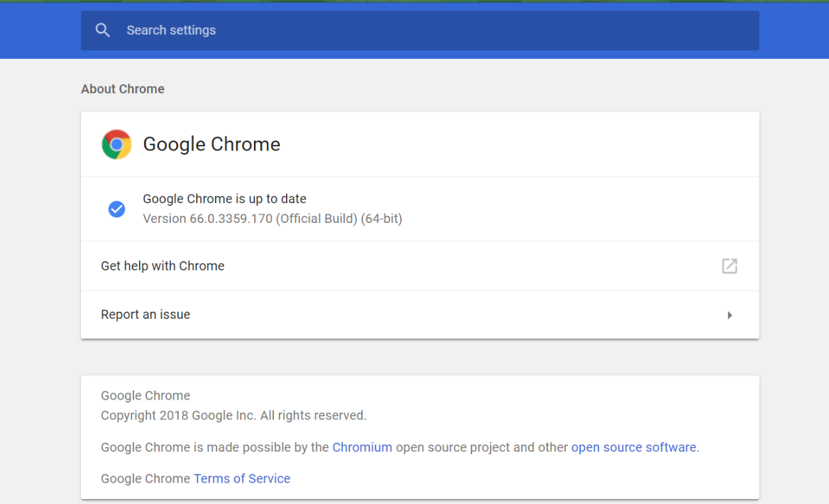Expand the Report an issue arrow

(730, 315)
